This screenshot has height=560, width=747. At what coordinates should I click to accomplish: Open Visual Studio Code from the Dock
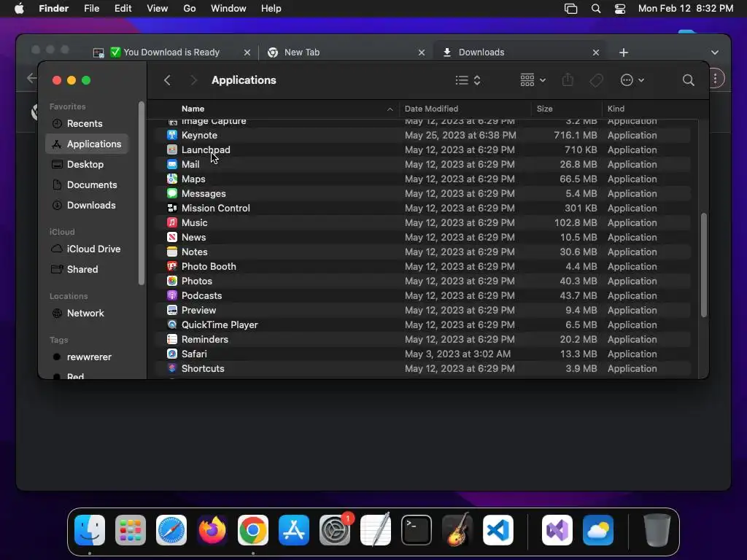tap(498, 530)
